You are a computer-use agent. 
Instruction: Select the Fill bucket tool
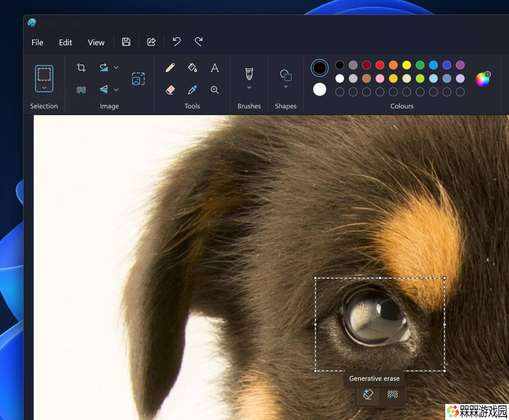point(193,68)
